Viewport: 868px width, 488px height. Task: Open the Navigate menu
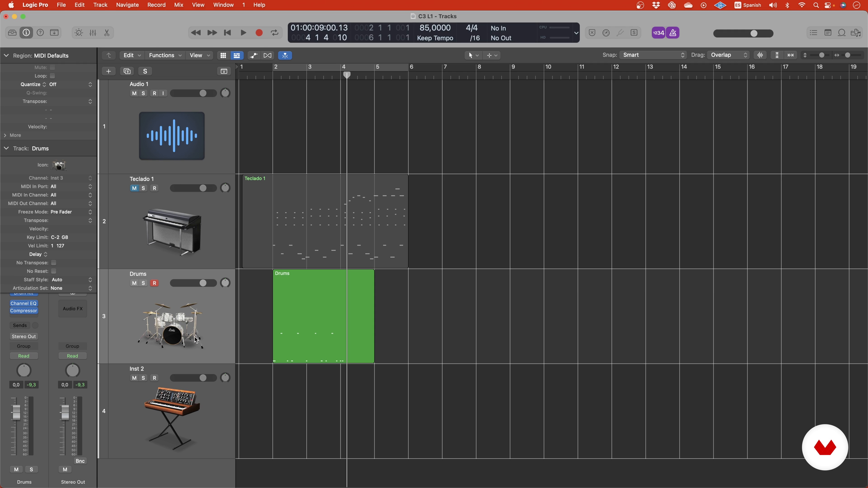click(x=127, y=5)
